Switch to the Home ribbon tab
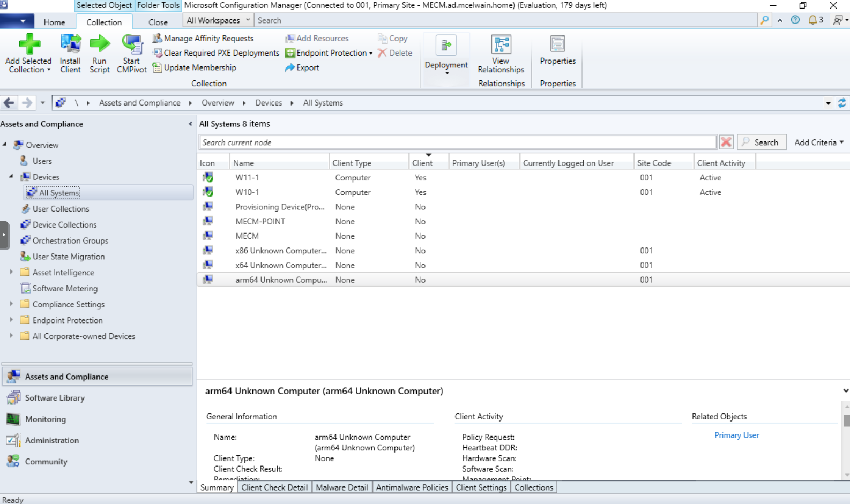The height and width of the screenshot is (504, 850). click(54, 22)
